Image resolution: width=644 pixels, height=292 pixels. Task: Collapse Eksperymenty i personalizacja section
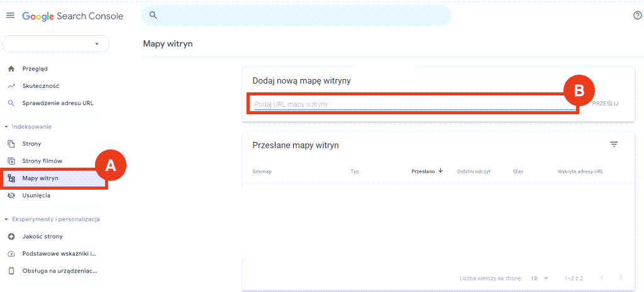[x=7, y=219]
